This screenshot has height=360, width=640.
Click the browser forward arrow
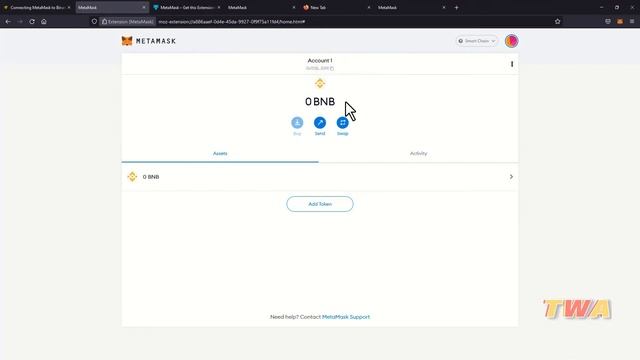[20, 21]
